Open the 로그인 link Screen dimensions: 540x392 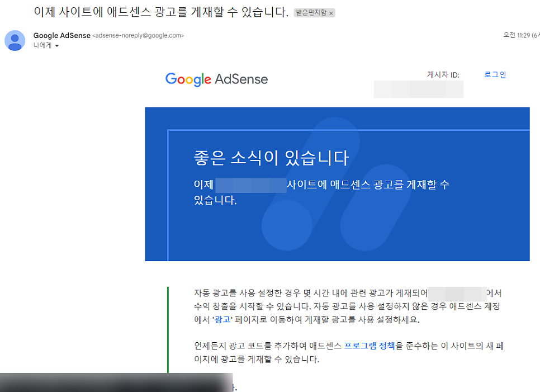tap(495, 74)
